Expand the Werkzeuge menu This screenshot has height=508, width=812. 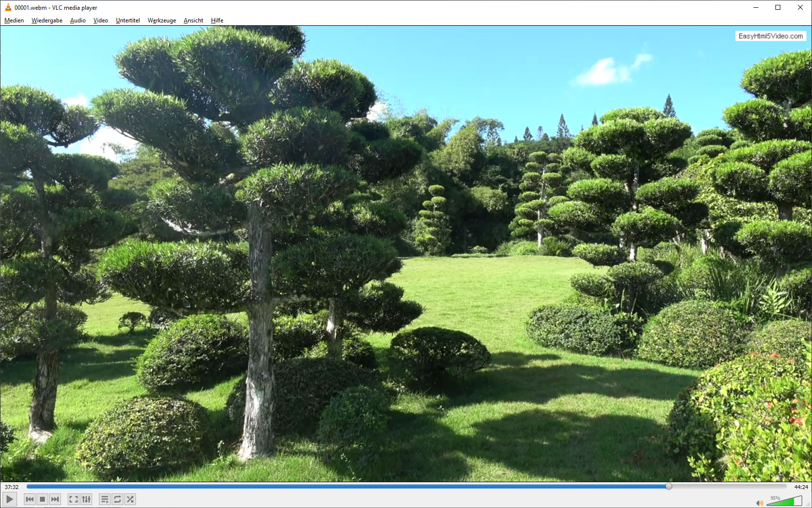pyautogui.click(x=161, y=20)
